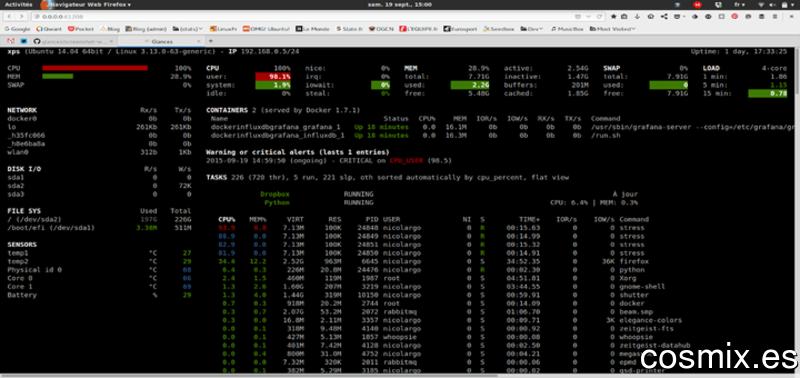This screenshot has height=378, width=800.
Task: Open the L'EQUIPE.fr bookmark
Action: pos(419,29)
